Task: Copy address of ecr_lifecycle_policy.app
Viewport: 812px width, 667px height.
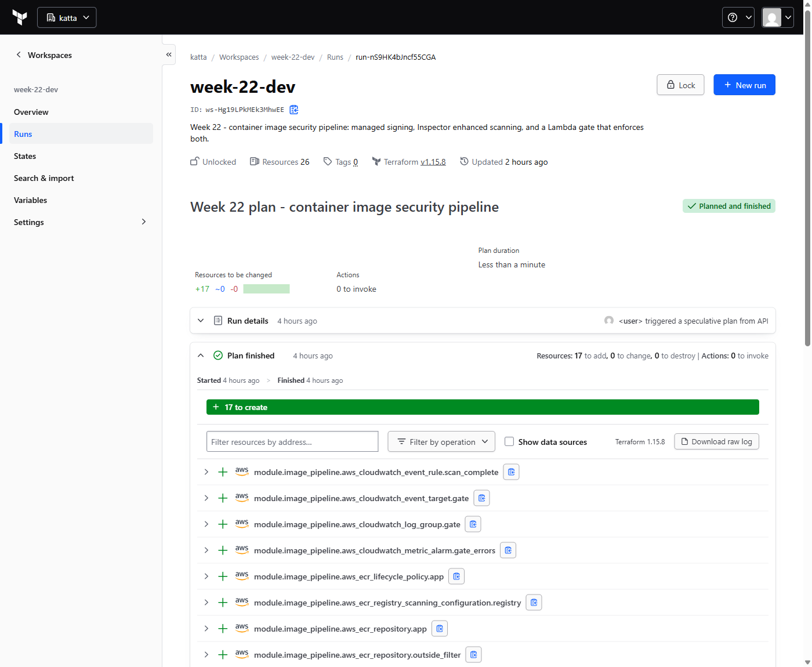Action: pos(456,577)
